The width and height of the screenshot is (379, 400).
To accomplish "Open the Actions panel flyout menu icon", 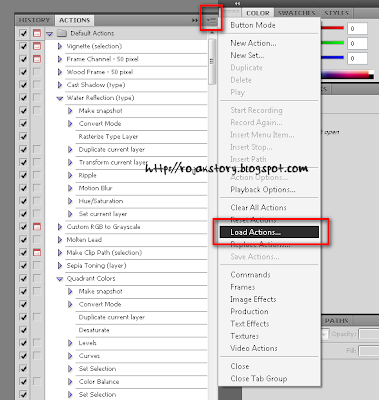I will 211,20.
